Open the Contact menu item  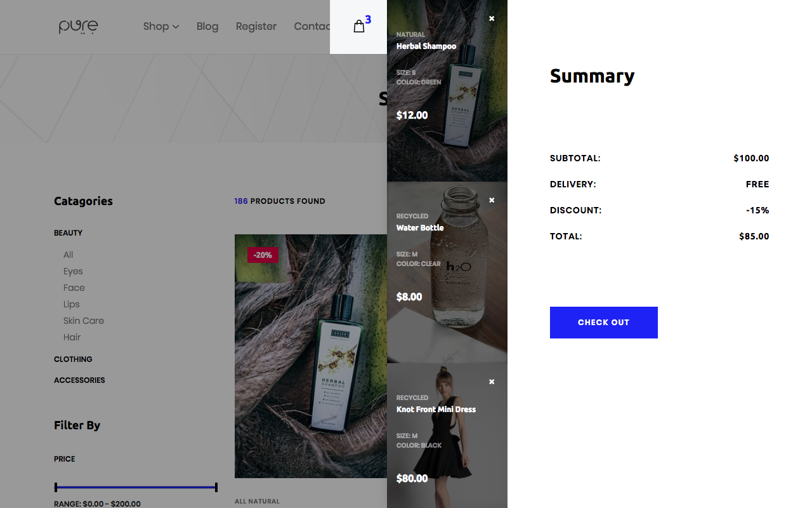pos(311,26)
